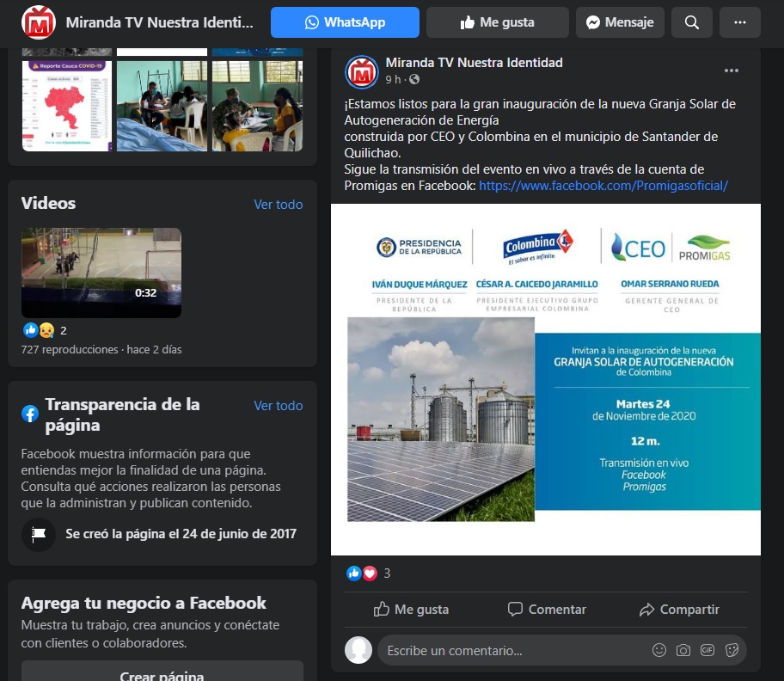Click Ver todo next to Transparencia de la página
This screenshot has width=784, height=681.
point(278,406)
